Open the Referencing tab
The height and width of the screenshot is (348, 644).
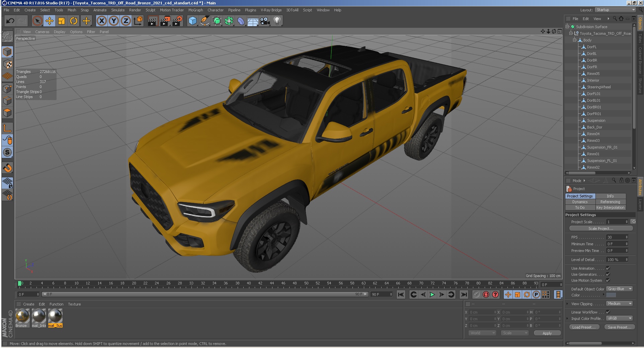[611, 202]
